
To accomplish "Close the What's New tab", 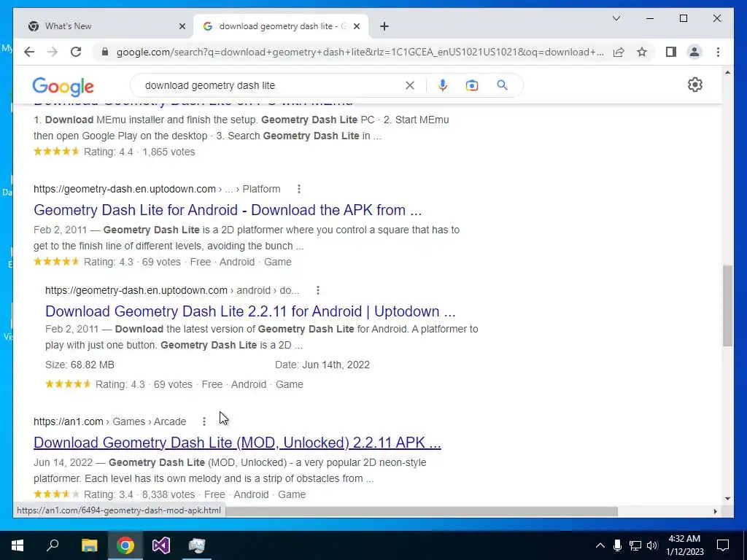I will click(x=182, y=26).
